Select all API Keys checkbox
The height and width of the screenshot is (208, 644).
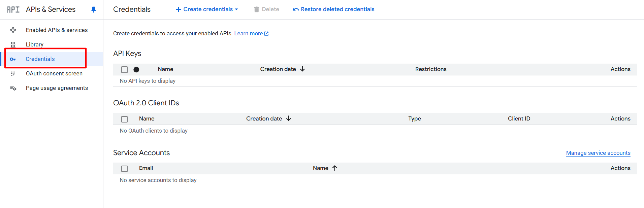pos(125,70)
